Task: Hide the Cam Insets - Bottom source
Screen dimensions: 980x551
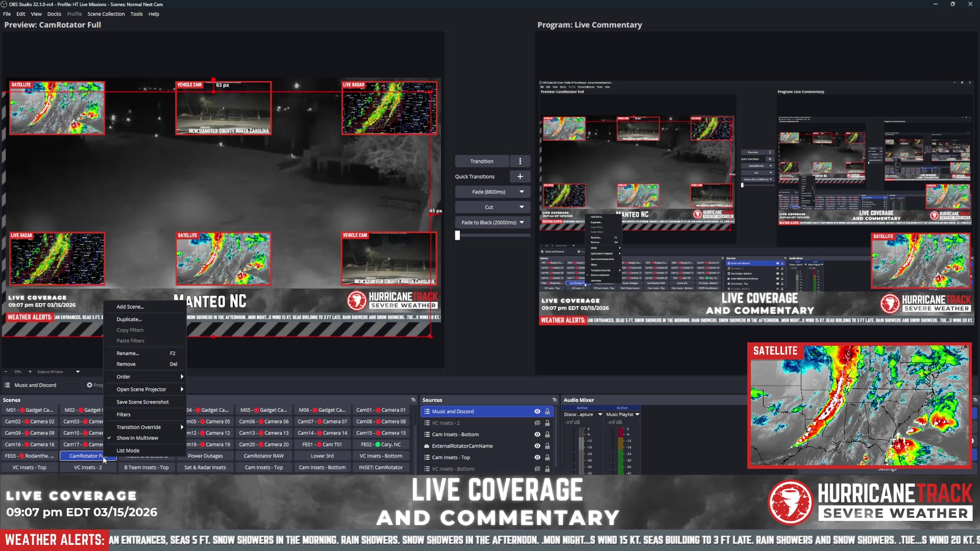Action: pyautogui.click(x=537, y=435)
